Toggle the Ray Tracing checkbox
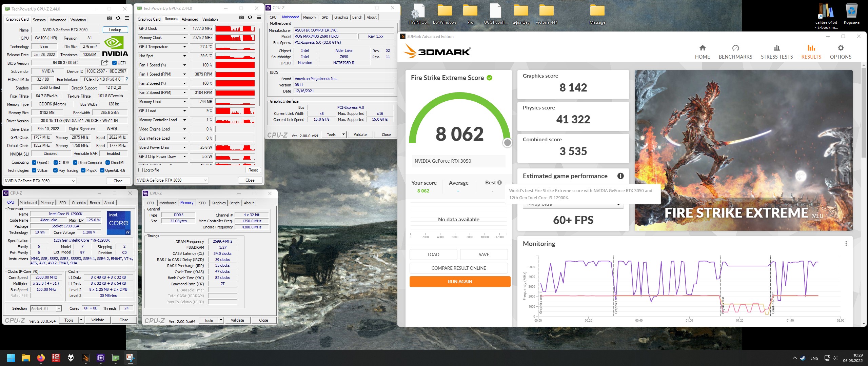The width and height of the screenshot is (868, 366). coord(55,170)
